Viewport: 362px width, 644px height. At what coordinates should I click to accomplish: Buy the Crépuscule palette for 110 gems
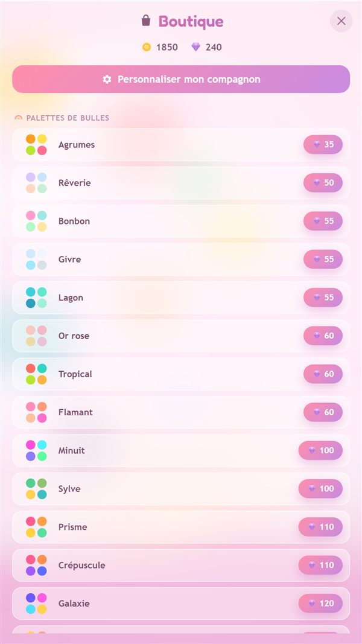(320, 565)
